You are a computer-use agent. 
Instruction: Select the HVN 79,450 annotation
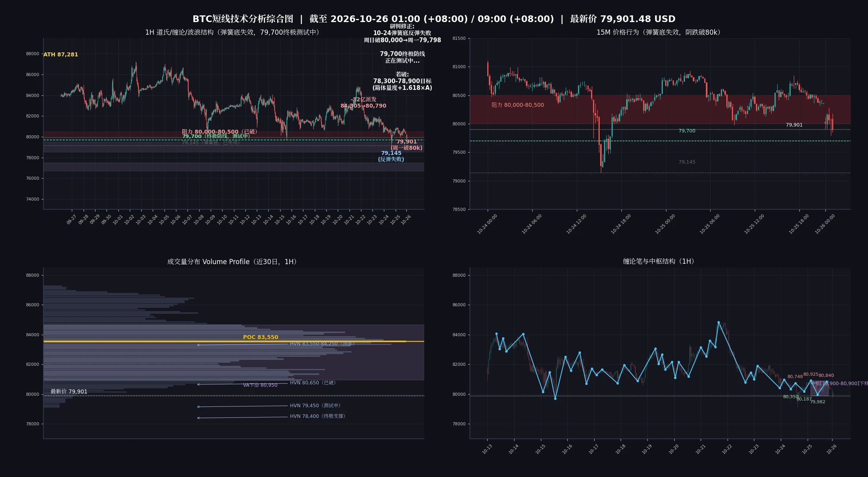[x=315, y=406]
